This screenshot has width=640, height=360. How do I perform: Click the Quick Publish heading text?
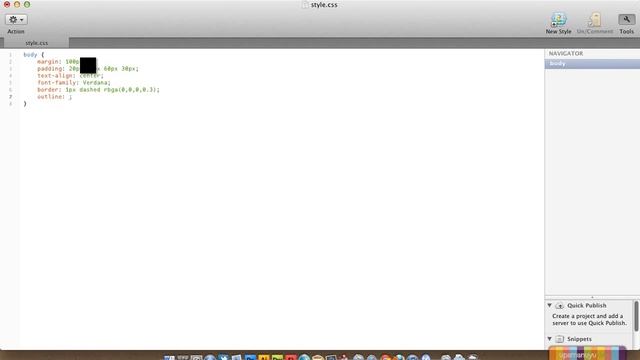point(587,305)
